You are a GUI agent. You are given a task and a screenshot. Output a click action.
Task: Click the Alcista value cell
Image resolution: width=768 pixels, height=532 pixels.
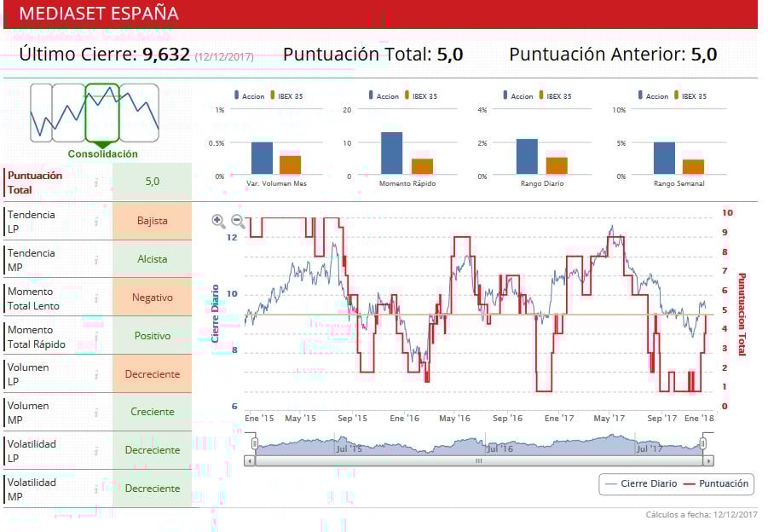(x=153, y=259)
